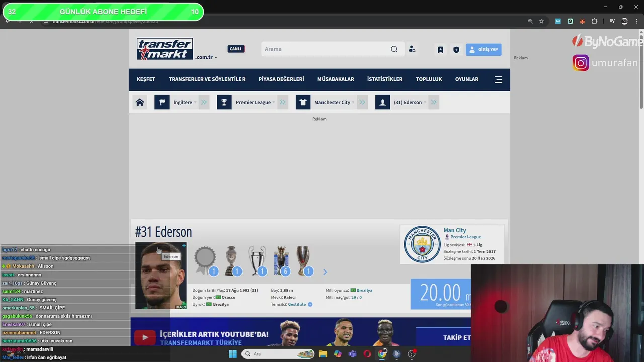Click double chevron after Manchester City

click(362, 102)
